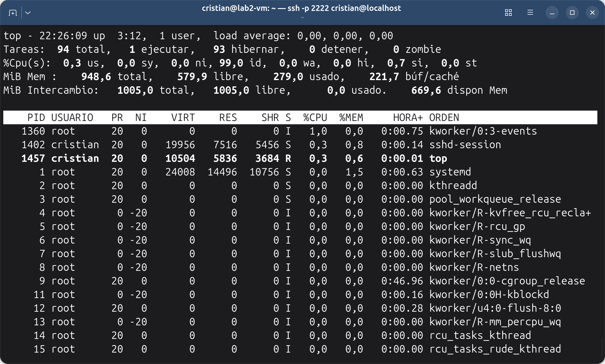Click the terminal scrollbar at right edge

point(602,348)
